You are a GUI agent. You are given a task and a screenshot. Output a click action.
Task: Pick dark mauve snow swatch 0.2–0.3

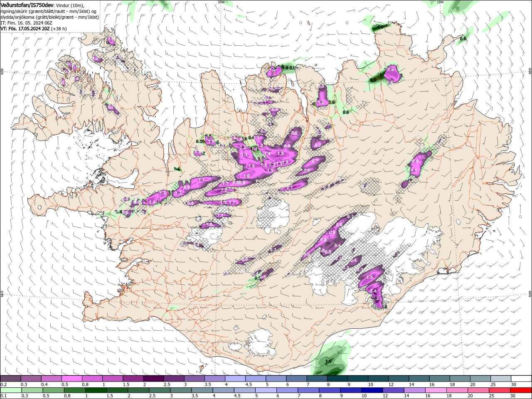pyautogui.click(x=10, y=379)
